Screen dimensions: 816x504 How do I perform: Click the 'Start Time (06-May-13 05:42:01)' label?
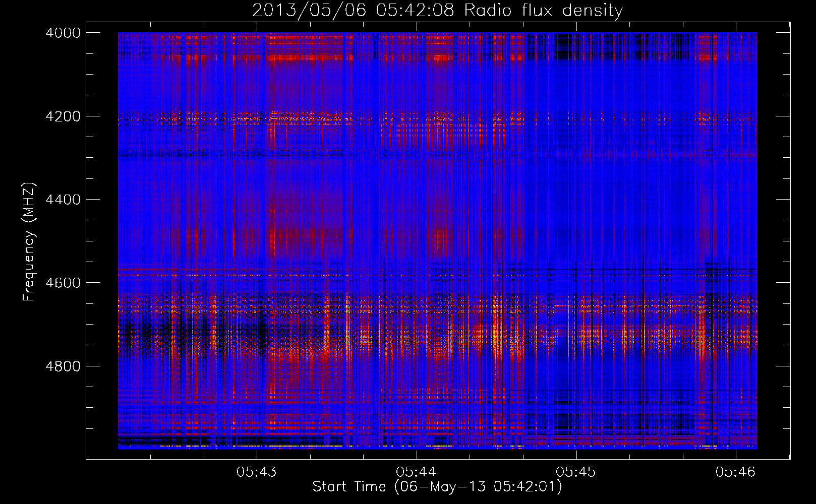437,487
